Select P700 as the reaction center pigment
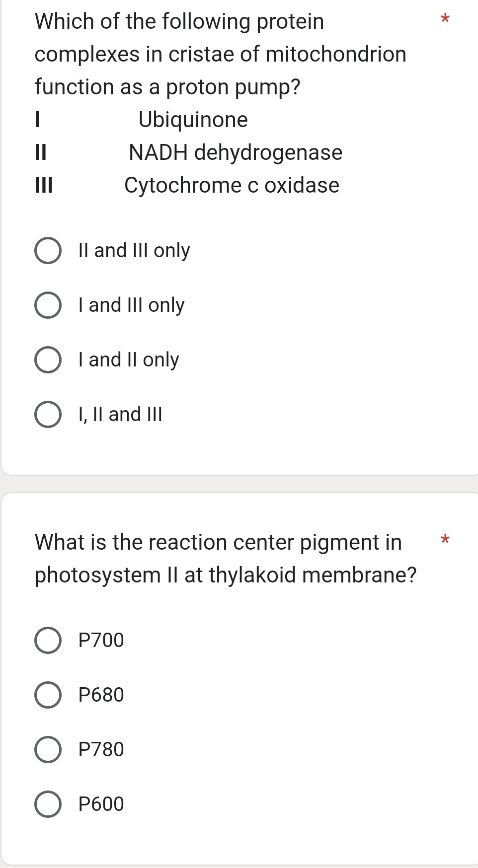Image resolution: width=478 pixels, height=868 pixels. point(48,641)
